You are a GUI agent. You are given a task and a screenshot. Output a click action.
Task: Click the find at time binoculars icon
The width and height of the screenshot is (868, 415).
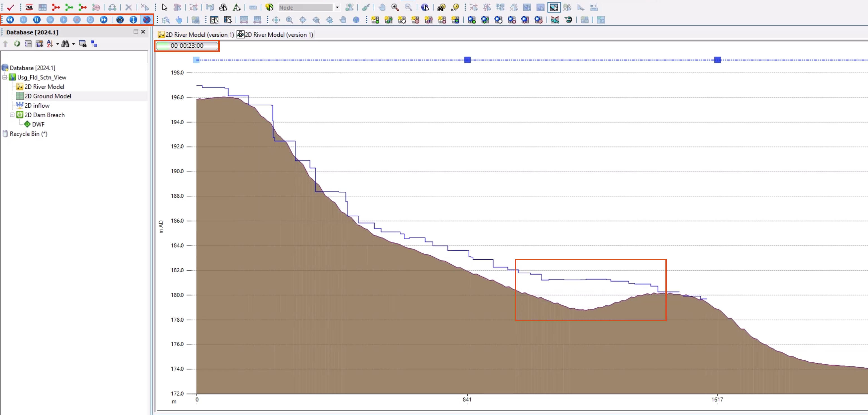pyautogui.click(x=441, y=7)
